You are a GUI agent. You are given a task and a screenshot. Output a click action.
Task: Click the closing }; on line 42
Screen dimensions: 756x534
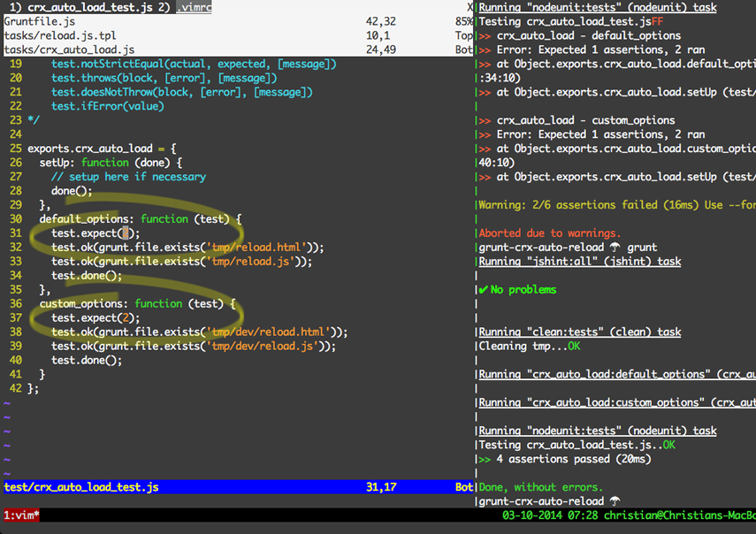[x=34, y=388]
